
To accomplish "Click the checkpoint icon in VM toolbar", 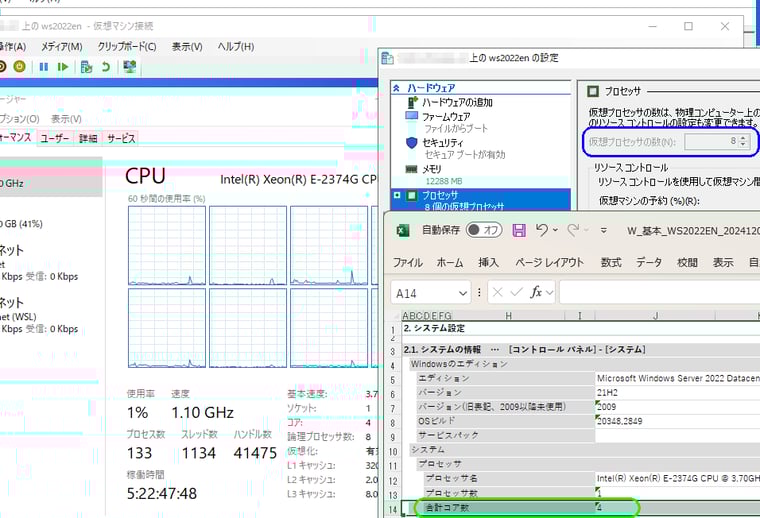I will click(x=86, y=67).
